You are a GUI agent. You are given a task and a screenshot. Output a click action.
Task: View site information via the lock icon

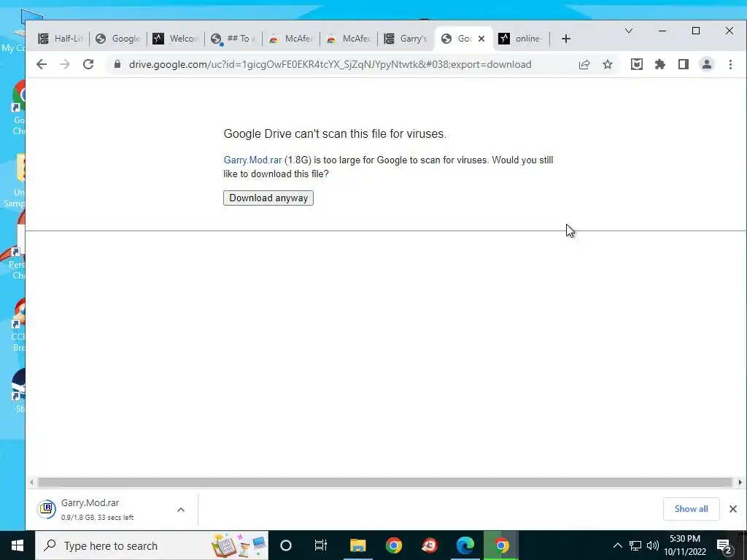click(x=117, y=64)
